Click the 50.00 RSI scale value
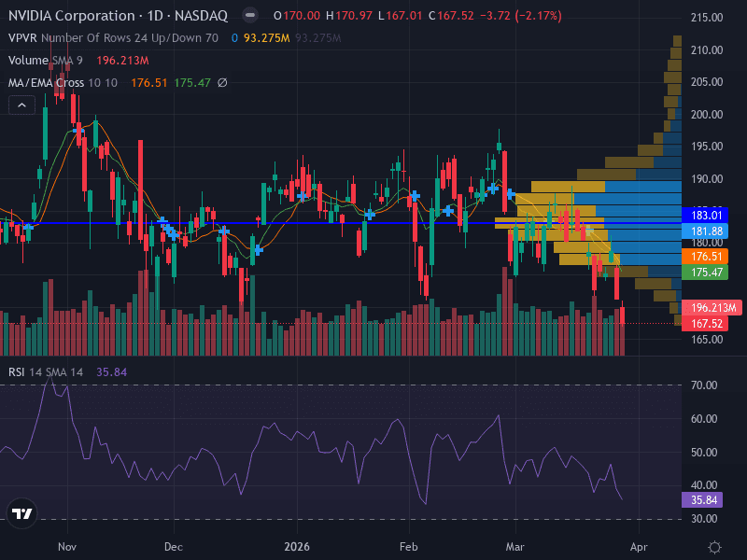747x560 pixels. pos(704,452)
